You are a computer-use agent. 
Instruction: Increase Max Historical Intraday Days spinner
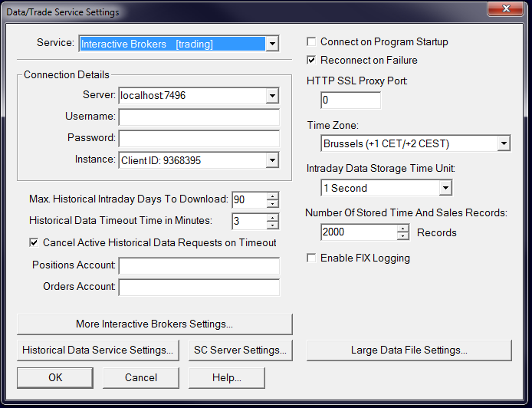(273, 196)
